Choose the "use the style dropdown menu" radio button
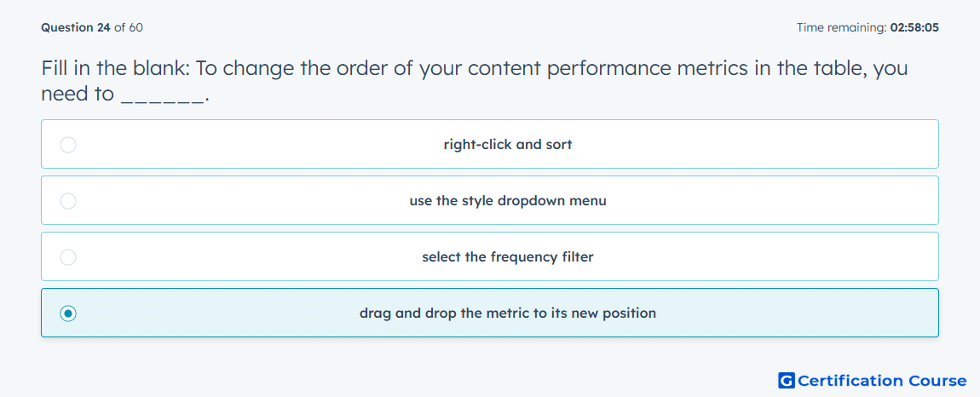The width and height of the screenshot is (980, 397). 68,201
